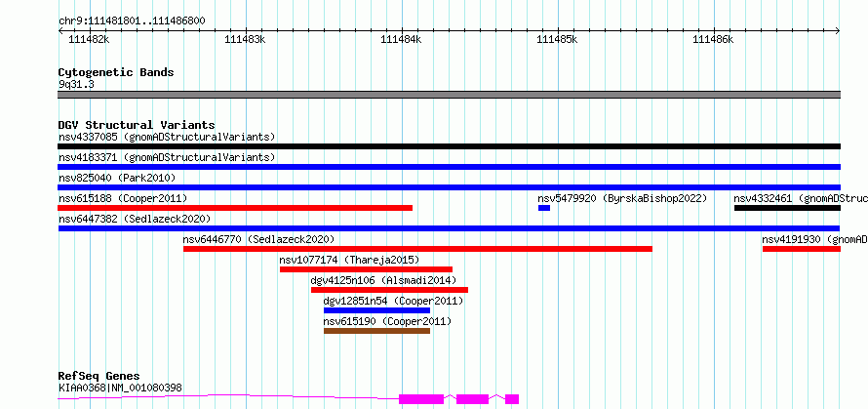Click the small blue nsv5479920 feature

click(x=544, y=208)
